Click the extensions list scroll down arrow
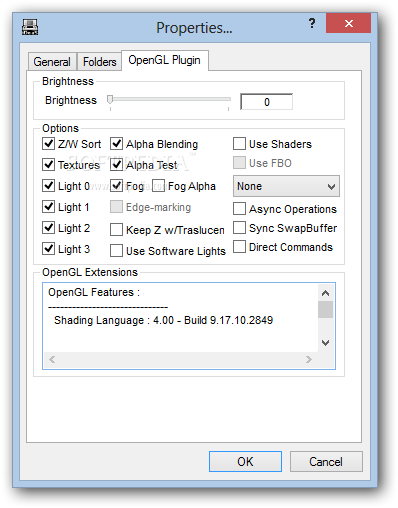The width and height of the screenshot is (398, 508). tap(325, 343)
